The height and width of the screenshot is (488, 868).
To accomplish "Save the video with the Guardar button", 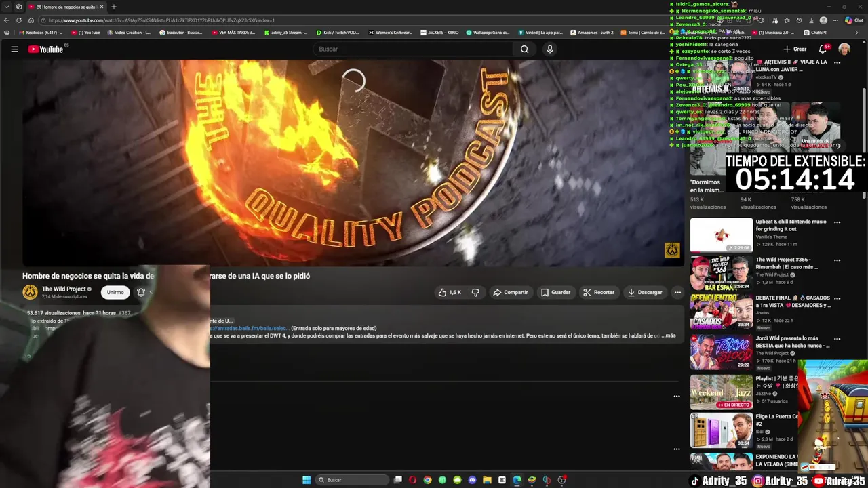I will [555, 292].
